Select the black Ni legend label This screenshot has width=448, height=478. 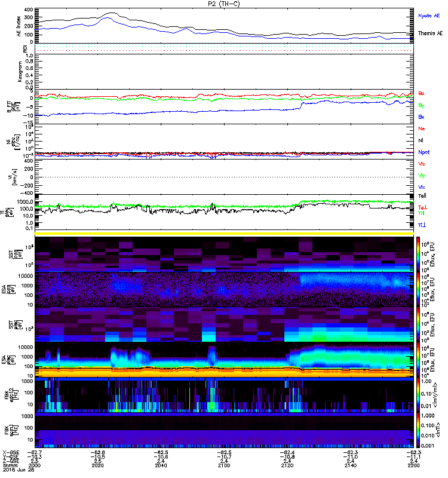(x=421, y=140)
